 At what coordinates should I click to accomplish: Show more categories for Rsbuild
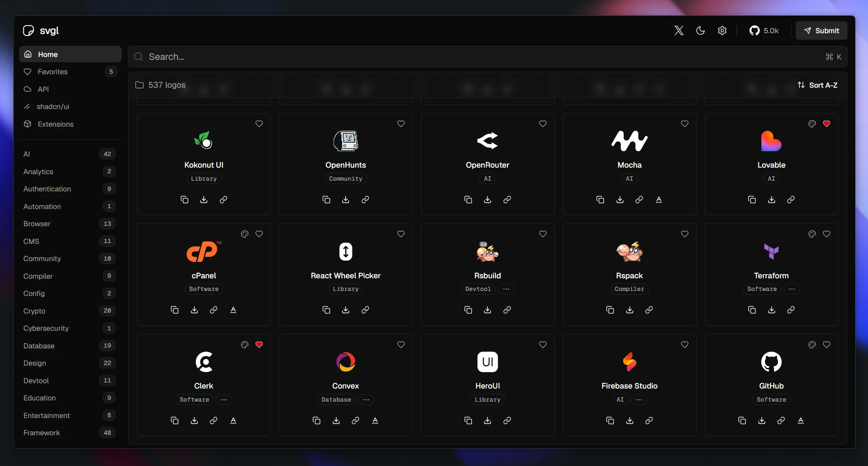506,289
